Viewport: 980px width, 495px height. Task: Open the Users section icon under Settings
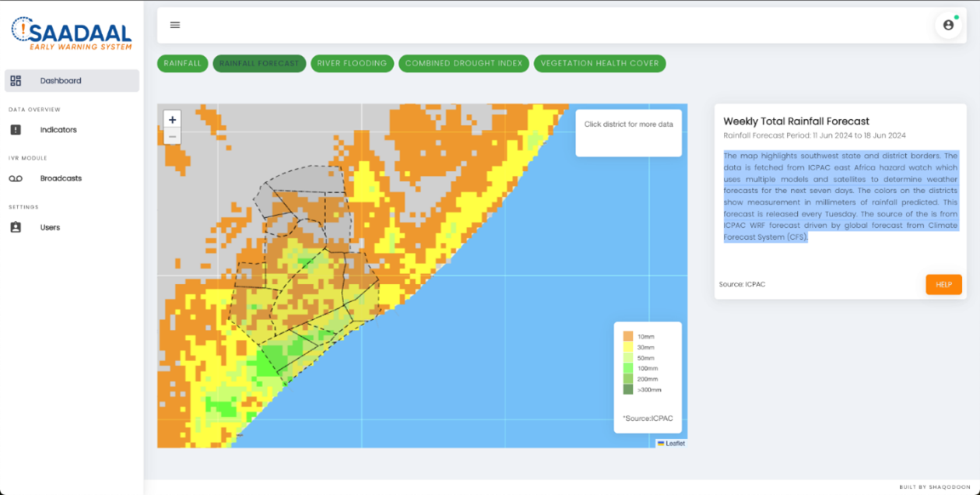[16, 227]
